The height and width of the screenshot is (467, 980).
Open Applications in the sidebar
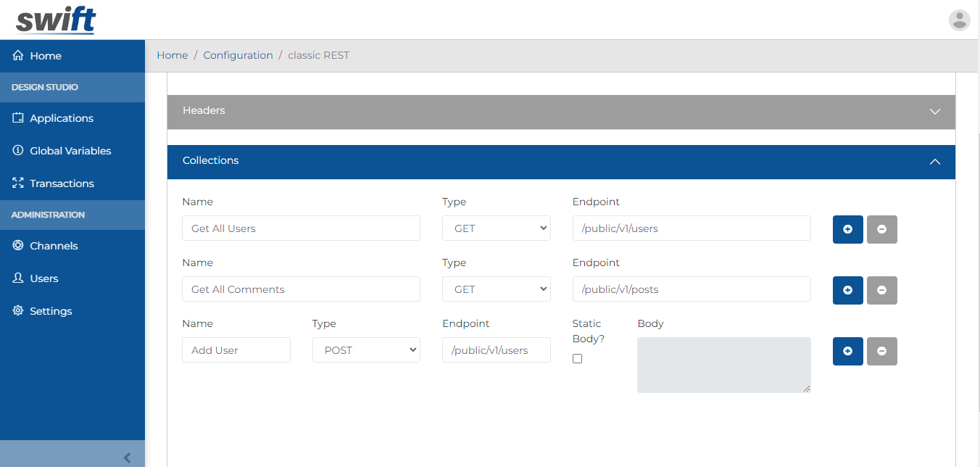61,118
